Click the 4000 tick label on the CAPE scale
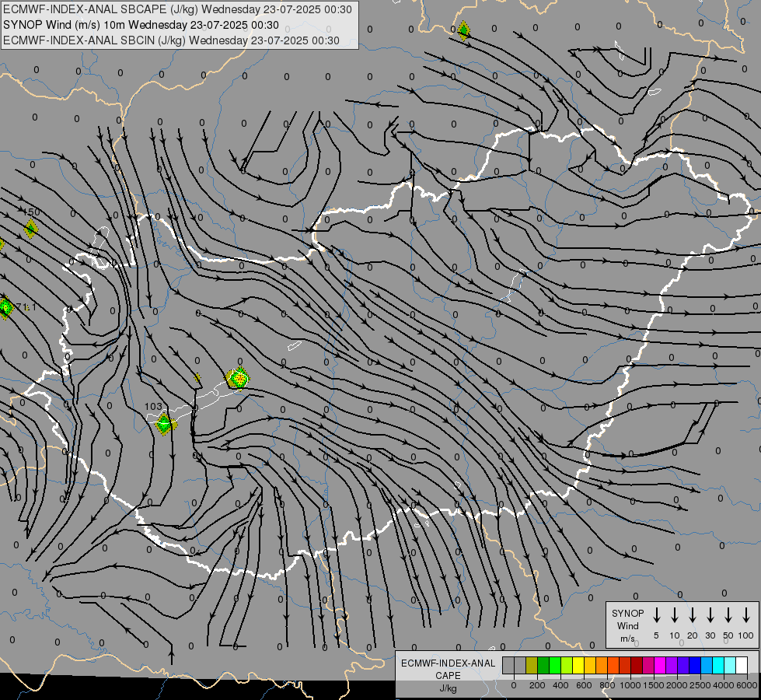 pyautogui.click(x=723, y=685)
